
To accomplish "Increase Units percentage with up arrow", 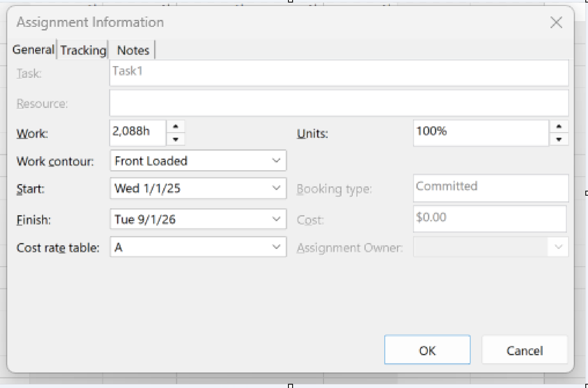I will click(559, 126).
